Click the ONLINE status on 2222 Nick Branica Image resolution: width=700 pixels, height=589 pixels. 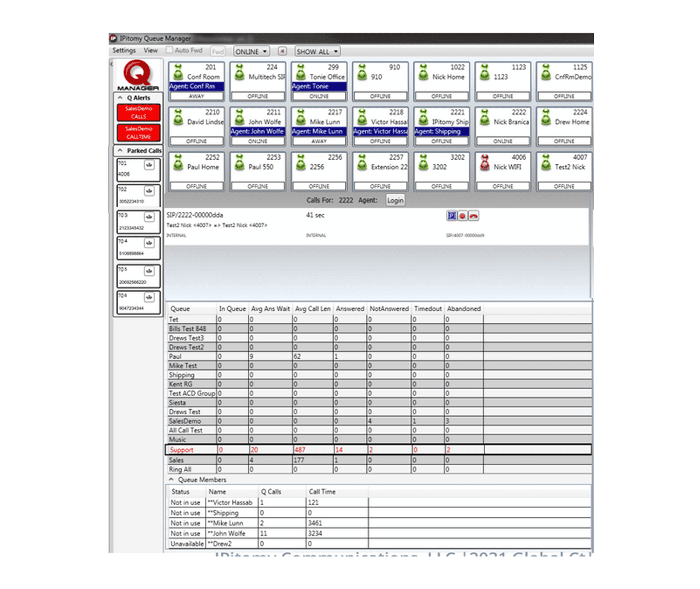pos(503,141)
